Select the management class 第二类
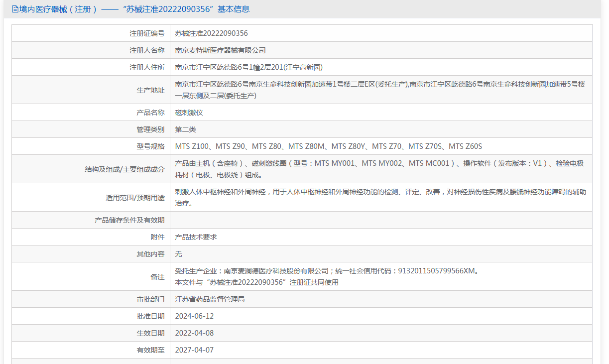 (186, 129)
